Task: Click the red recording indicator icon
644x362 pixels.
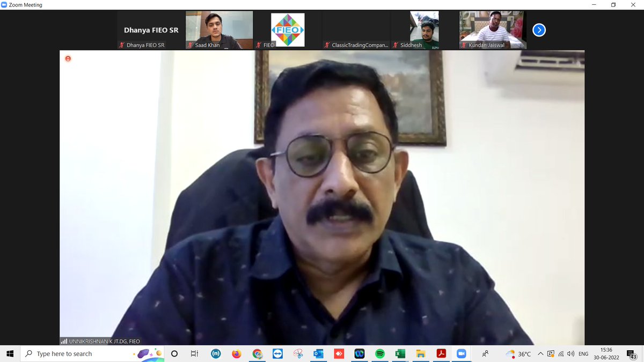Action: 68,58
